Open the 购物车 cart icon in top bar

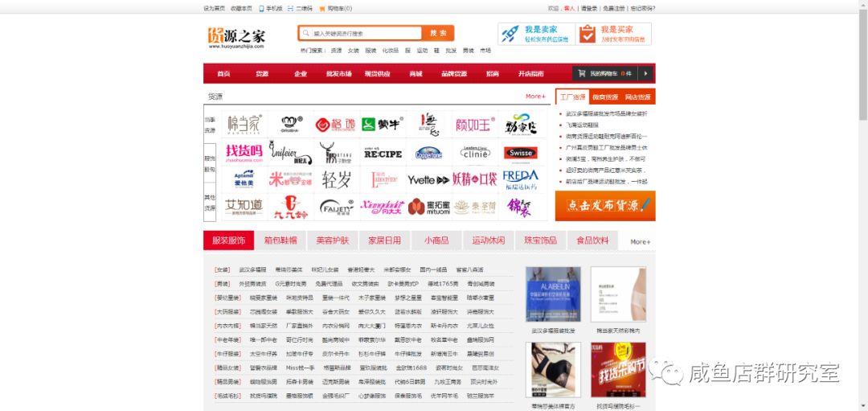[322, 8]
